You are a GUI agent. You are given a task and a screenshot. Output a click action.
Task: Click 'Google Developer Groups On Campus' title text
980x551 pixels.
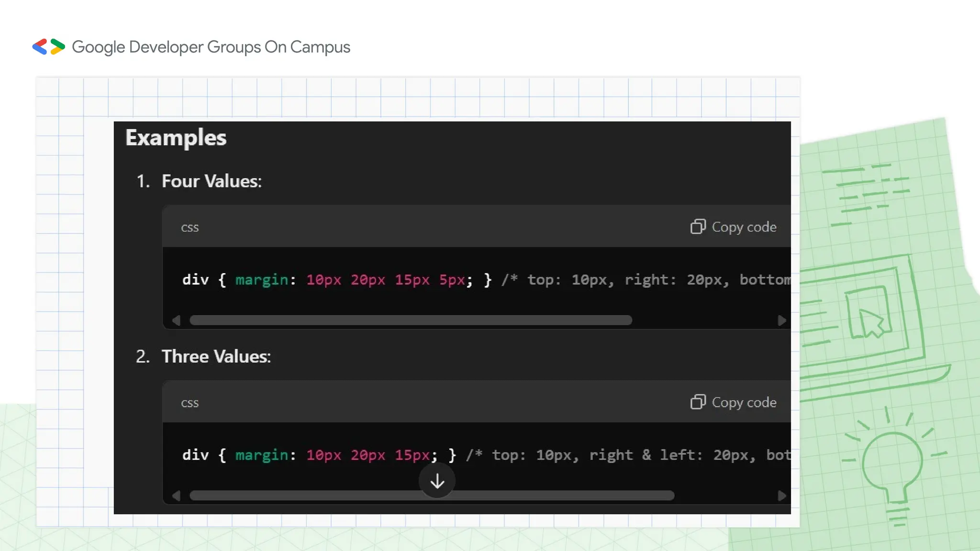click(211, 47)
